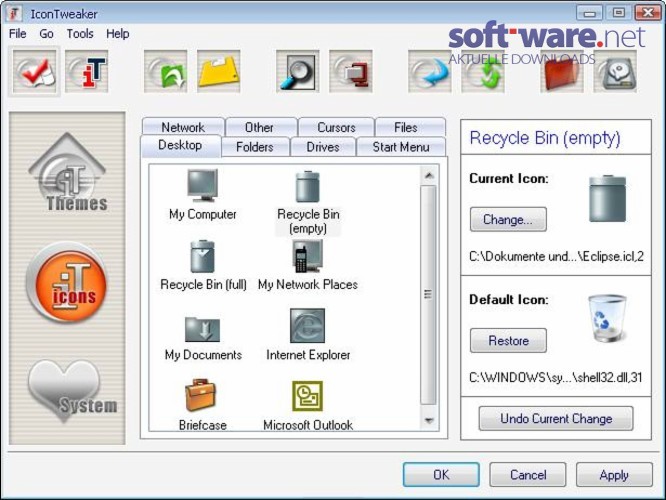The width and height of the screenshot is (666, 500).
Task: Confirm with the OK button
Action: pyautogui.click(x=441, y=475)
